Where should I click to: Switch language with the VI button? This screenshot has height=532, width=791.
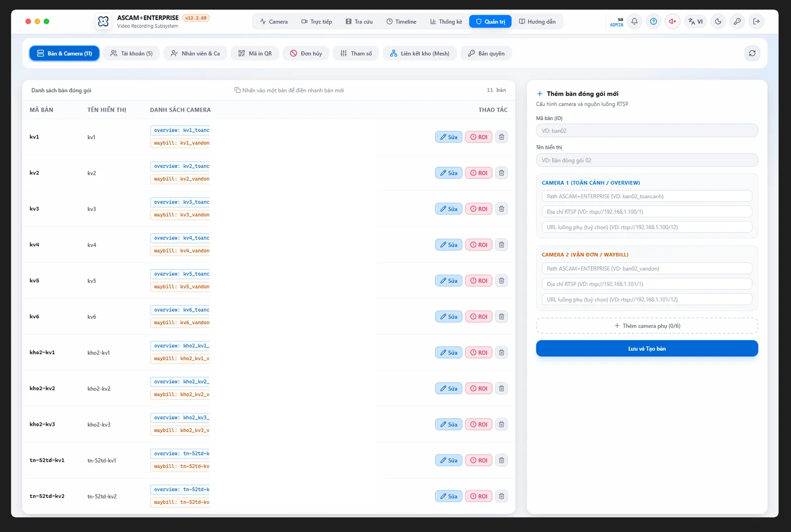(696, 21)
